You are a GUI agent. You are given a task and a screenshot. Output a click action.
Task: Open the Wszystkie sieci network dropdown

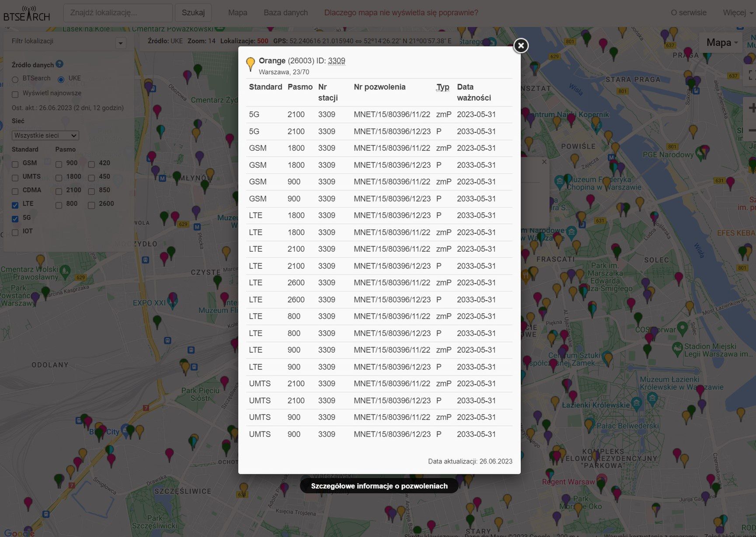point(45,135)
